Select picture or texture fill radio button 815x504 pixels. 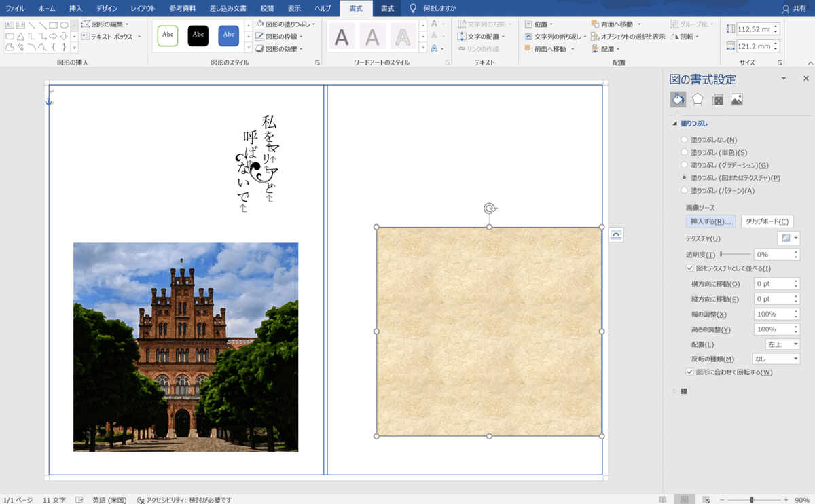[684, 178]
